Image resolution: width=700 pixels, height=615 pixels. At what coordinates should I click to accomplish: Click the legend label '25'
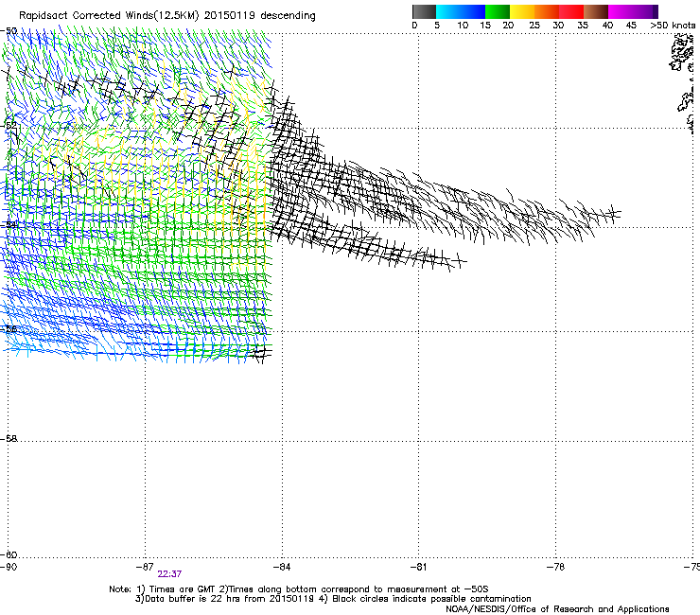(534, 26)
